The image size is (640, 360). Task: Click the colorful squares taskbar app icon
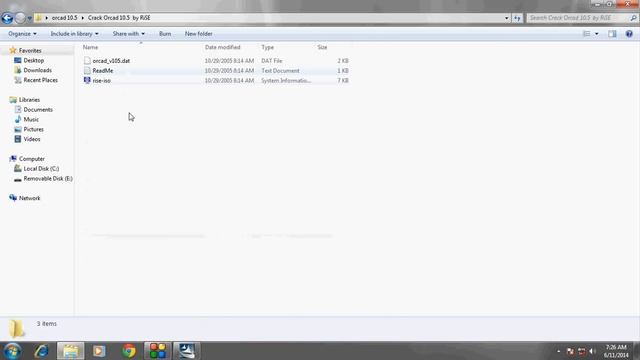pyautogui.click(x=158, y=351)
